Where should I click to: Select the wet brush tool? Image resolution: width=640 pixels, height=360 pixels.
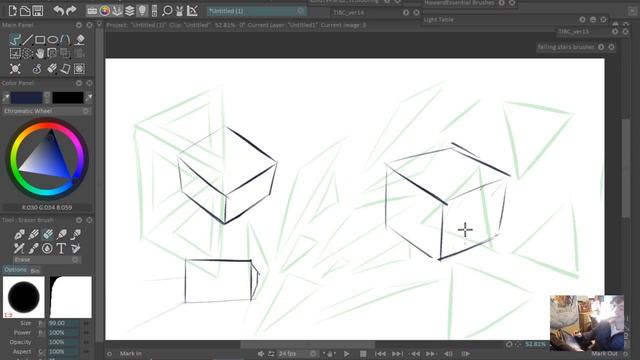pyautogui.click(x=33, y=248)
